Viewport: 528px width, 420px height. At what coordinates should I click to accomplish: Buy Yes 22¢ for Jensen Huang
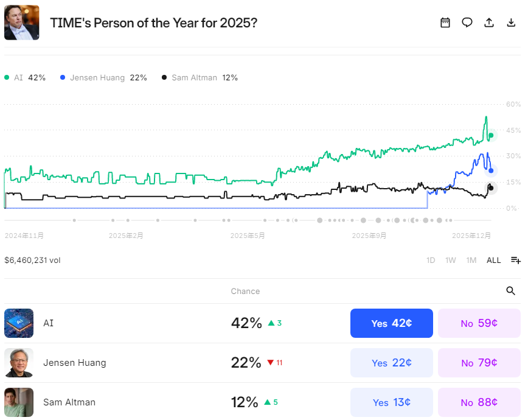coord(391,363)
